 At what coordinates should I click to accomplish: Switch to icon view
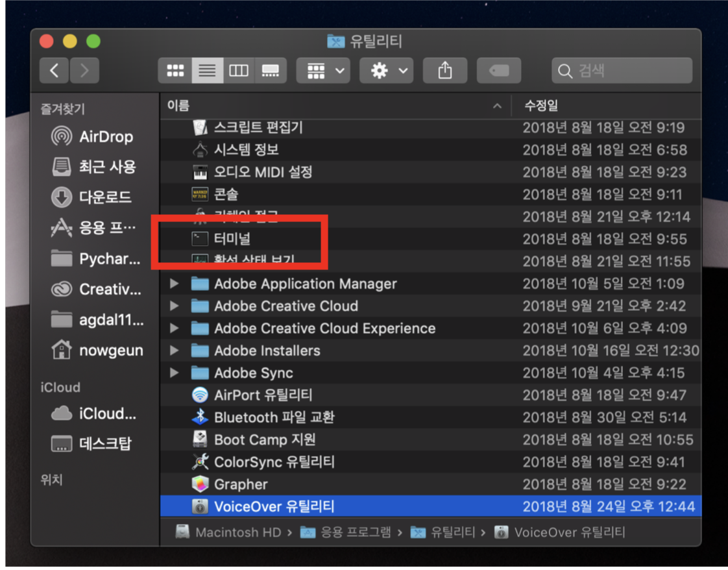pyautogui.click(x=175, y=71)
